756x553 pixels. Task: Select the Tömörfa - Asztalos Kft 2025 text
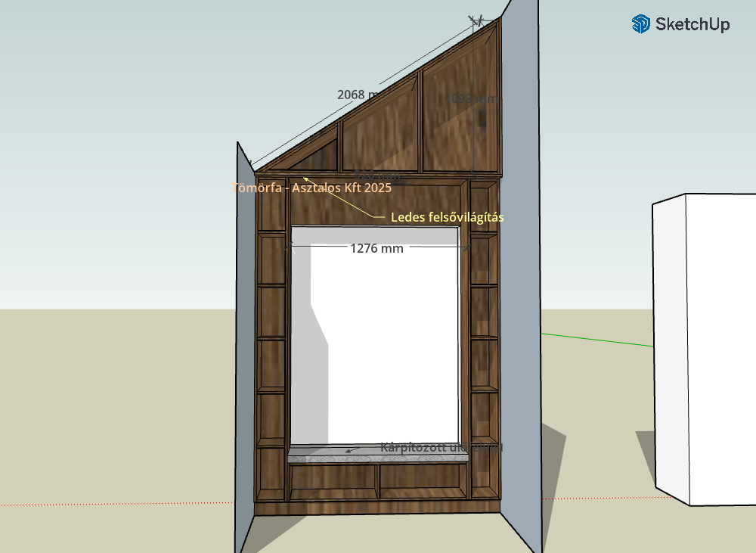(311, 188)
